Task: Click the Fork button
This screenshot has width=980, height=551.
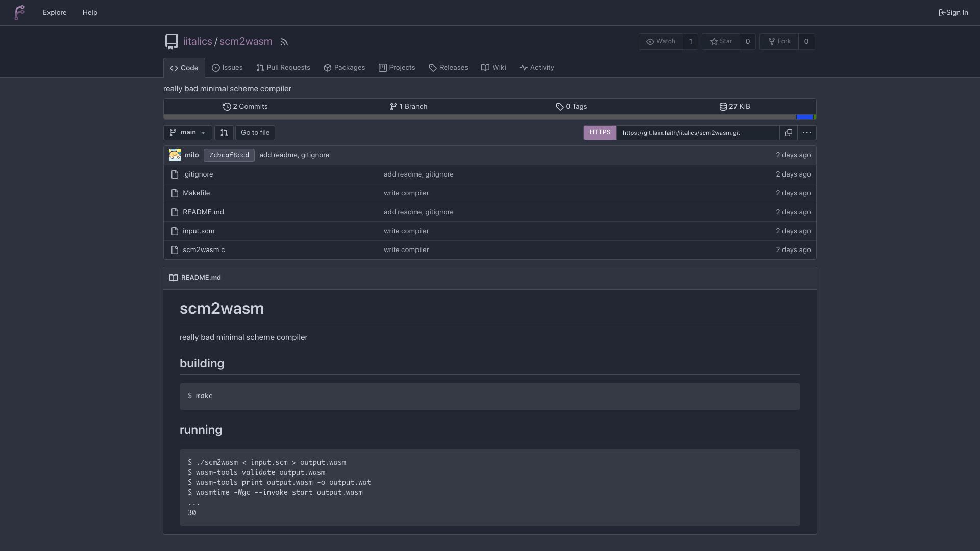Action: 779,42
